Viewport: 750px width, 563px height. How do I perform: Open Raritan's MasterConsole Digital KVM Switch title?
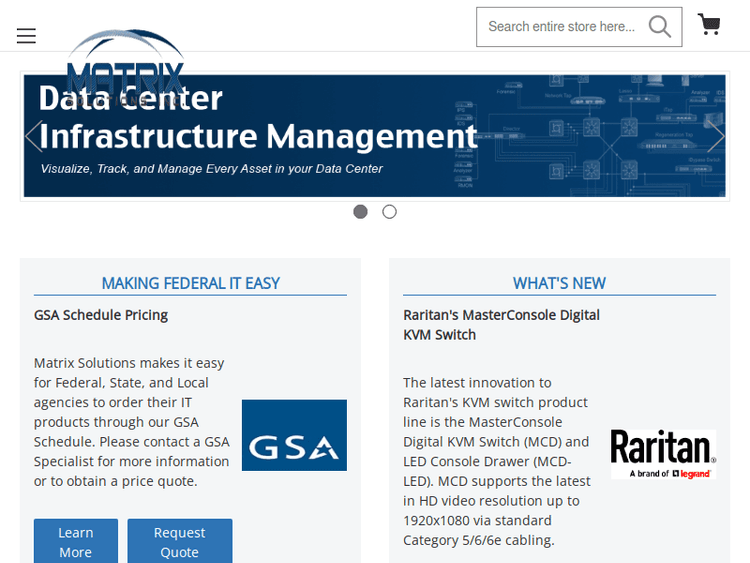click(501, 325)
